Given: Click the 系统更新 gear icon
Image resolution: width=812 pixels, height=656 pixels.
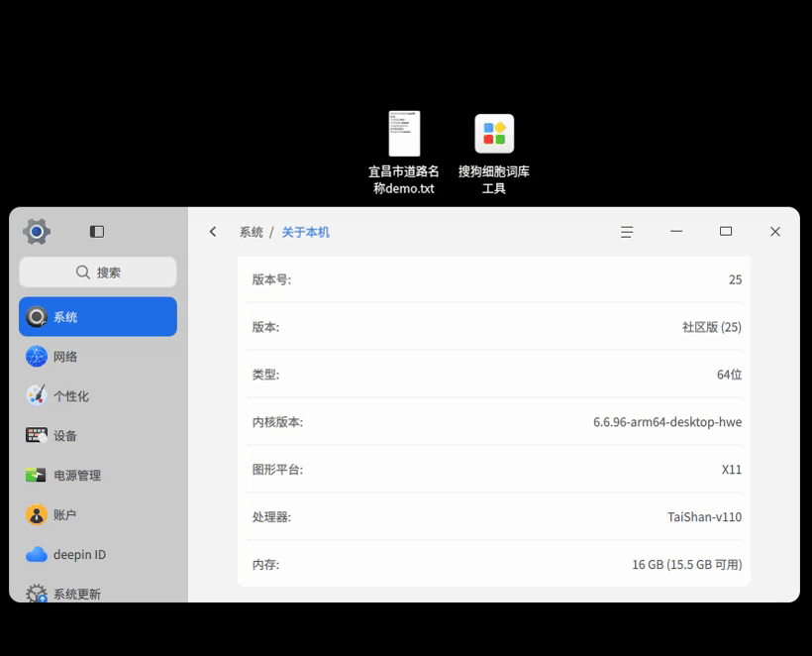Looking at the screenshot, I should click(x=37, y=594).
